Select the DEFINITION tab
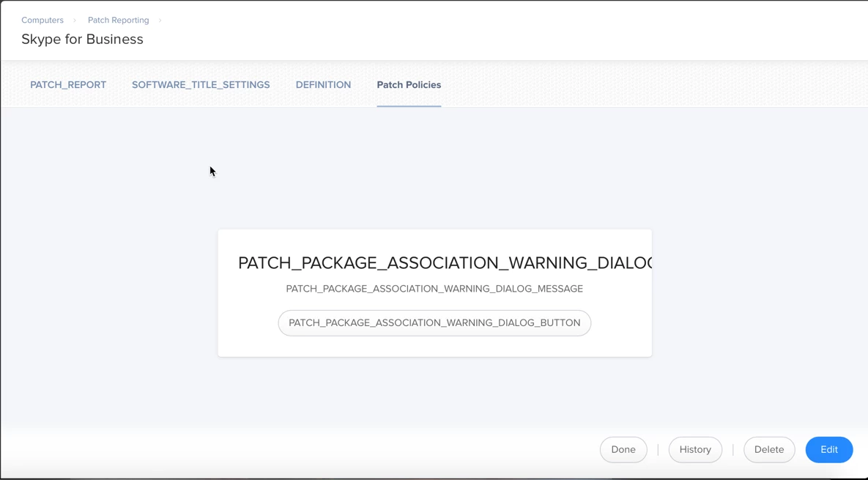 coord(323,85)
